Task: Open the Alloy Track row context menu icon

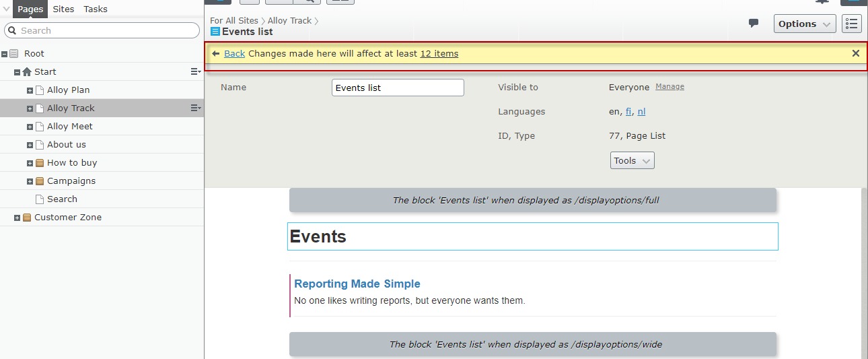Action: 195,108
